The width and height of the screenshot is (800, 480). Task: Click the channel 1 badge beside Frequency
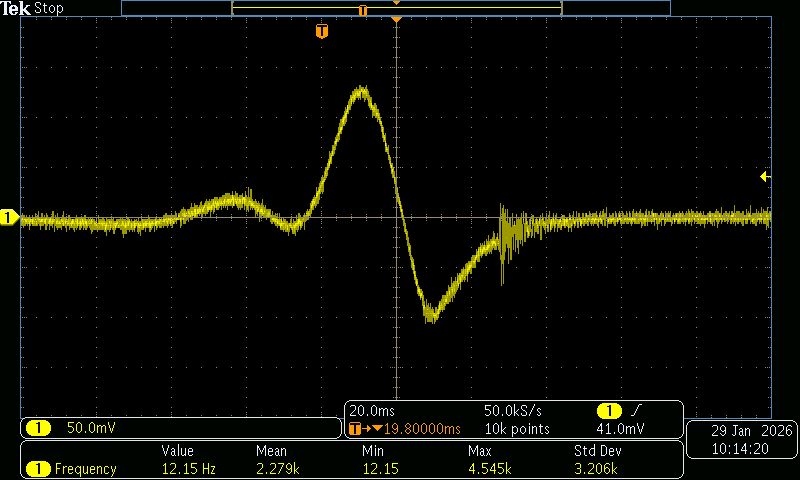[38, 469]
